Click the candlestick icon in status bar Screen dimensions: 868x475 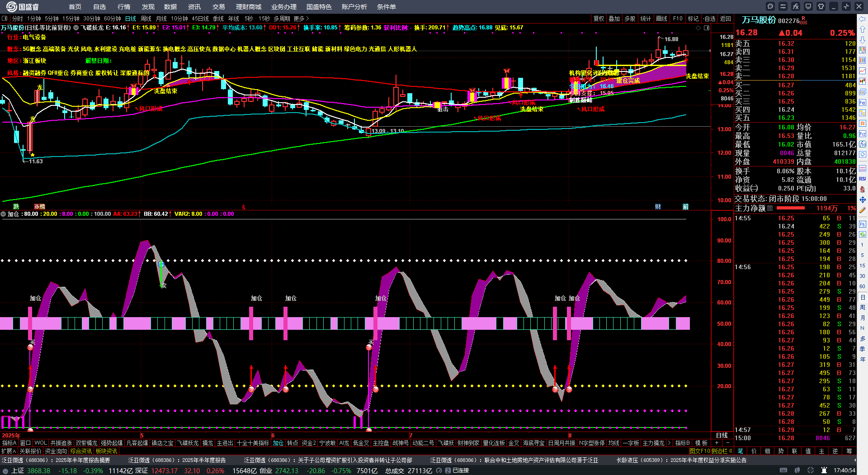tap(797, 470)
